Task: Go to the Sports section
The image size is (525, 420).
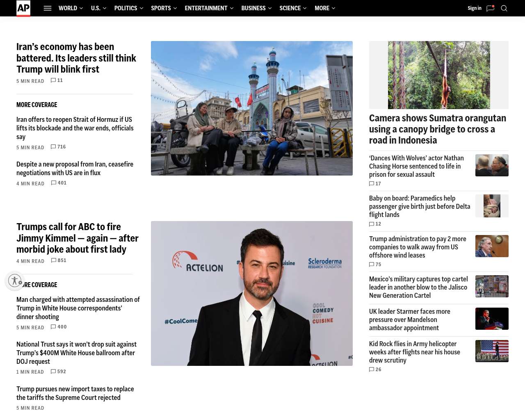Action: pos(161,8)
